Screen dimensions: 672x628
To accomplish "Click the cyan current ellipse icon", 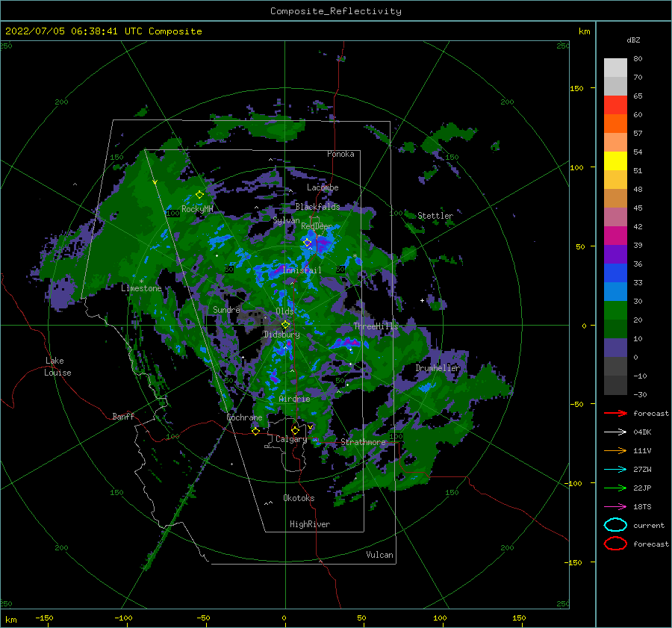I will [615, 525].
